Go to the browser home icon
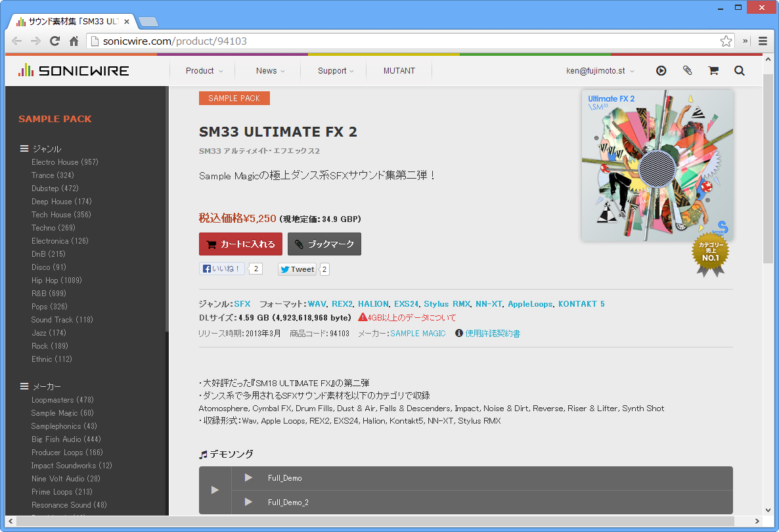779x532 pixels. [74, 41]
